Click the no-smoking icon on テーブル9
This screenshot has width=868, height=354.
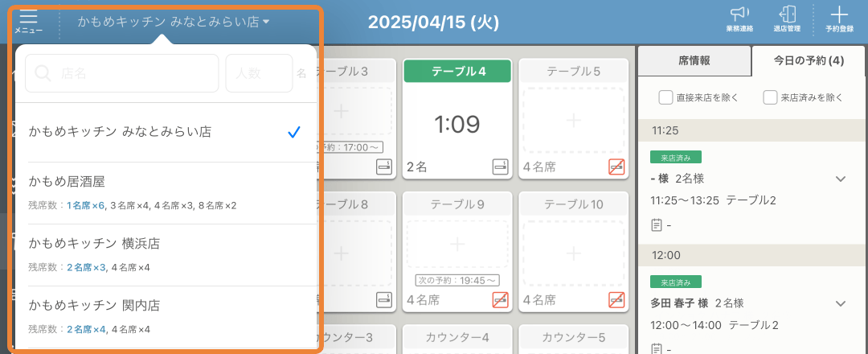click(500, 300)
